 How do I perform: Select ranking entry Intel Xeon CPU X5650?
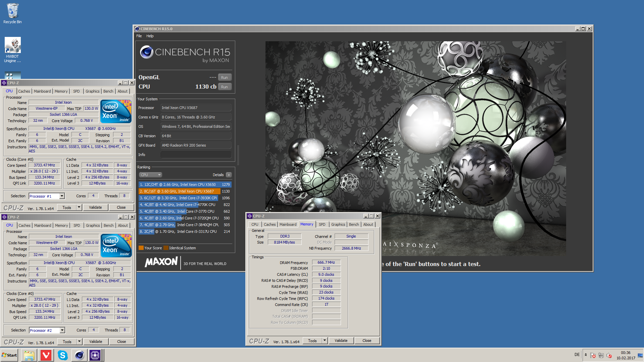point(185,185)
